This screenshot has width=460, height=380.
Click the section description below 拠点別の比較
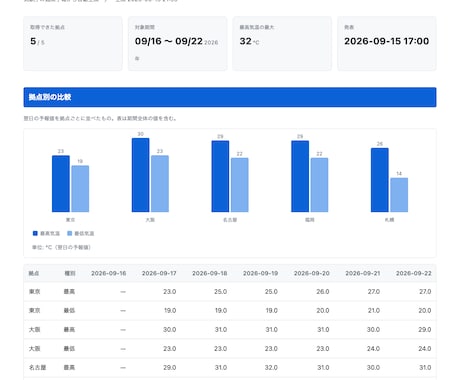[100, 118]
